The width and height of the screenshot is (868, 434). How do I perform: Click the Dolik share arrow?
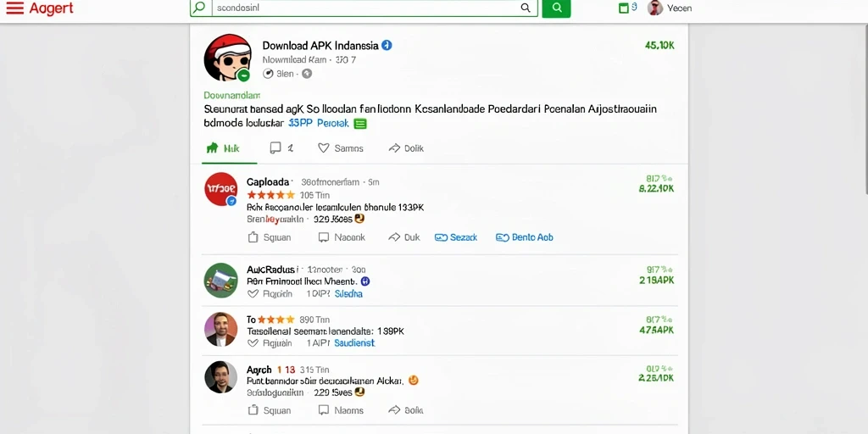[x=394, y=147]
